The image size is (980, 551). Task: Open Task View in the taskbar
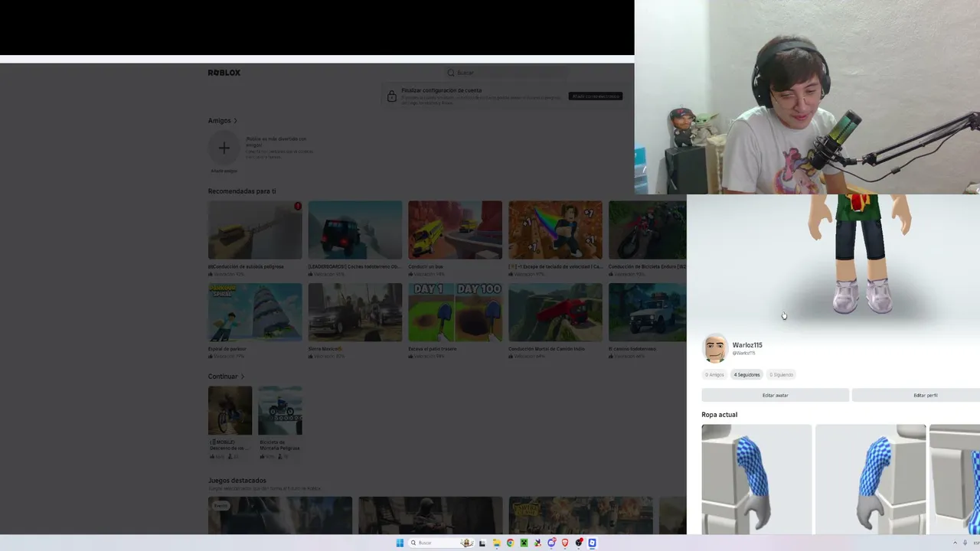click(x=482, y=543)
